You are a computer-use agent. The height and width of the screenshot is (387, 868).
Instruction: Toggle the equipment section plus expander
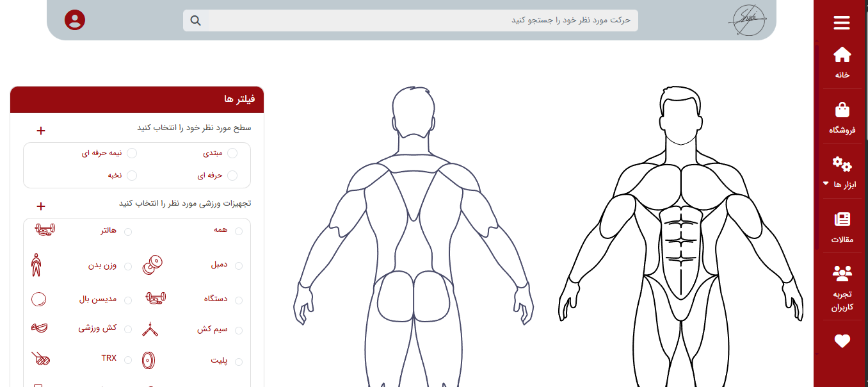(41, 206)
